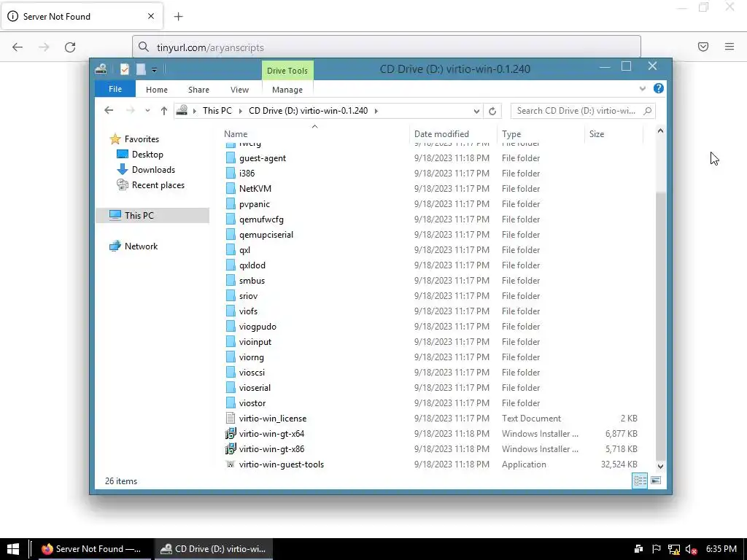Select the virtio-win-guest-tools application
This screenshot has width=747, height=560.
click(281, 464)
